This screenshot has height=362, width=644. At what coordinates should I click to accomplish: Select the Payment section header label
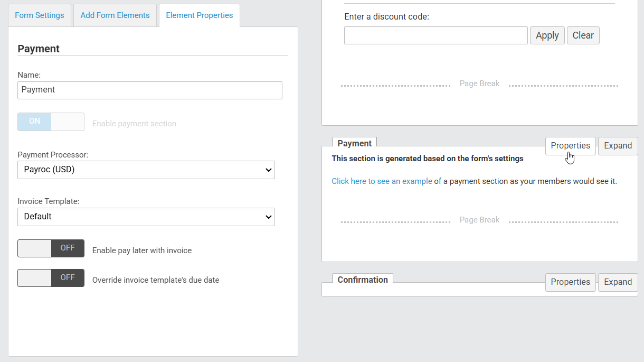355,143
